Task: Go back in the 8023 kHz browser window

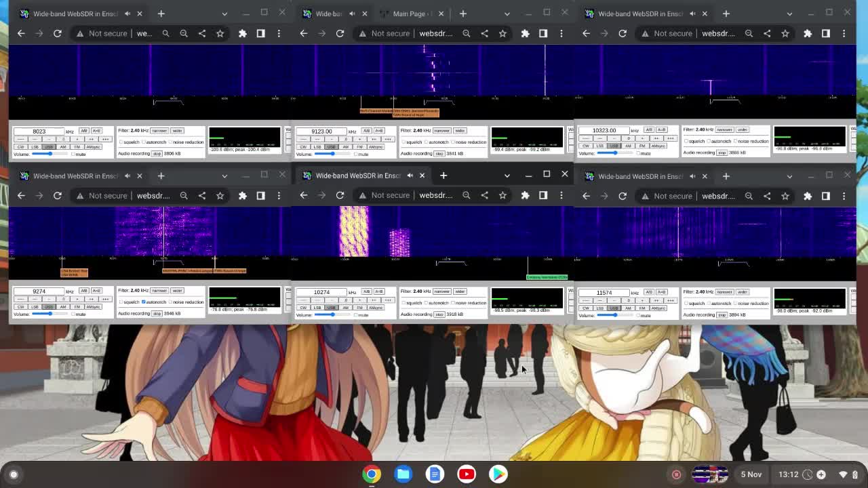Action: (x=21, y=33)
